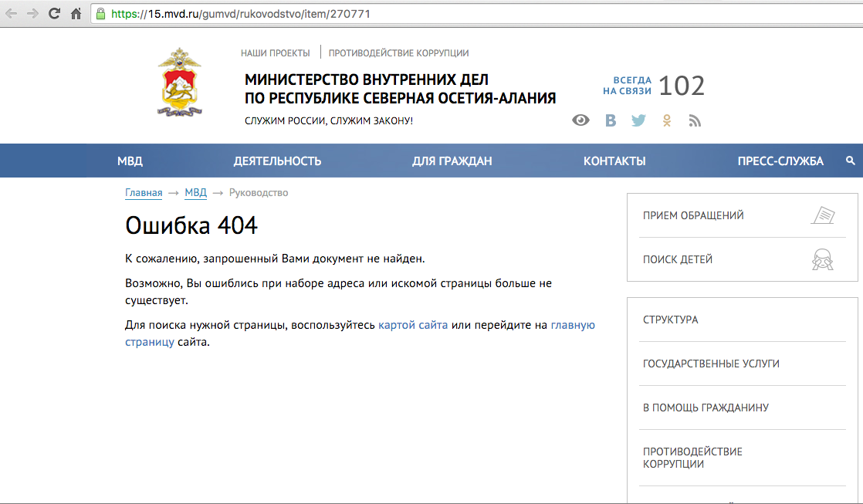863x504 pixels.
Task: Click the browser back arrow
Action: coord(12,13)
